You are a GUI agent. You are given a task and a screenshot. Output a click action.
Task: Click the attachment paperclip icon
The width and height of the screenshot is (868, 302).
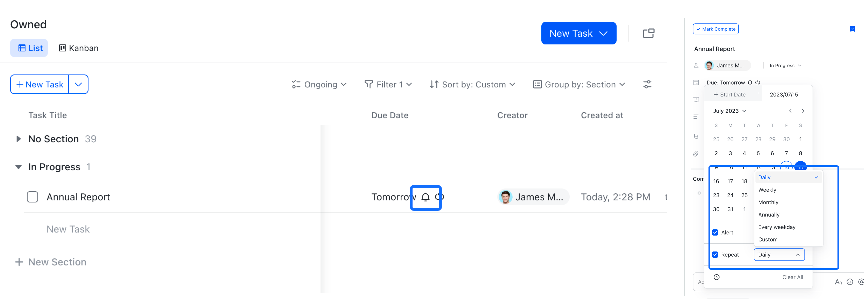696,154
